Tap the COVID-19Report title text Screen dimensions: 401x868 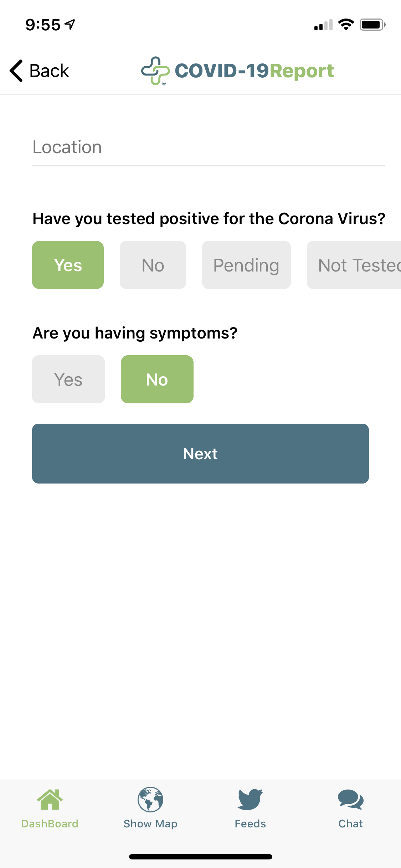254,71
